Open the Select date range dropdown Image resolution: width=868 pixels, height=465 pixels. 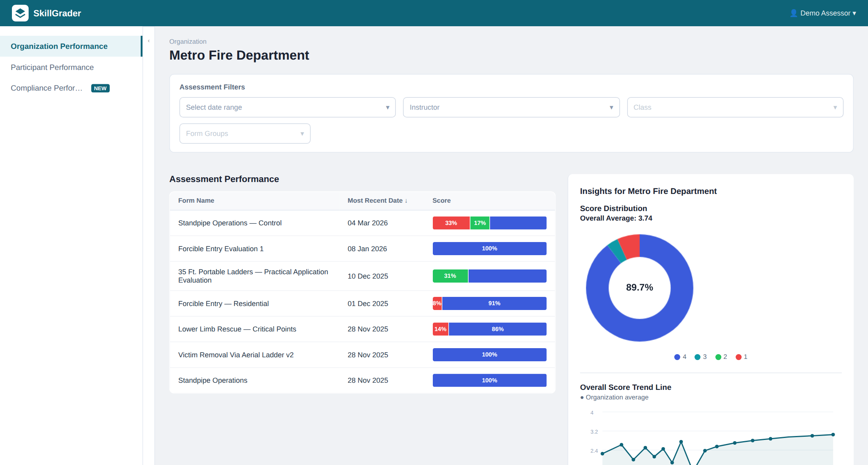[x=287, y=107]
